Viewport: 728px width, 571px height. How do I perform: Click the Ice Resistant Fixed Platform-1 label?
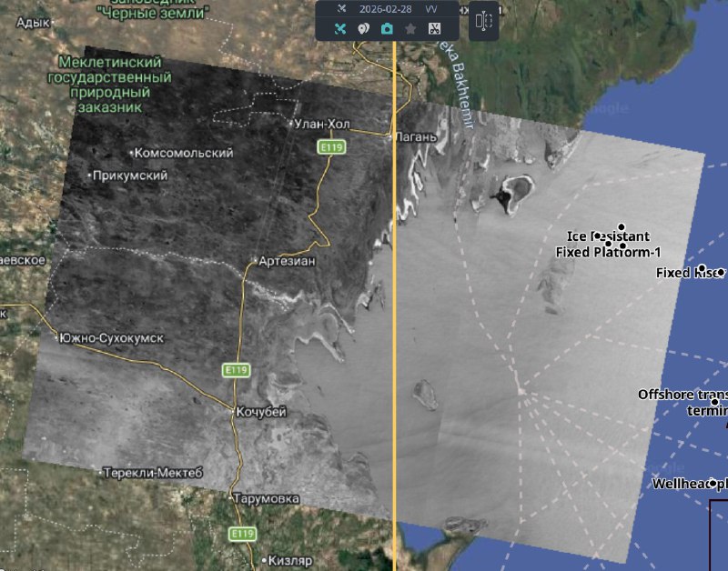(608, 244)
